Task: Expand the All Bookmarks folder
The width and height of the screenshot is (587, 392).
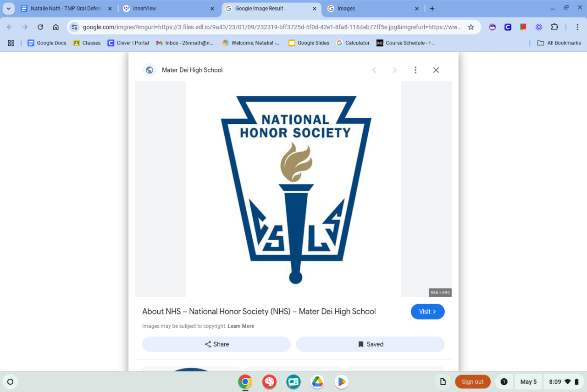Action: pyautogui.click(x=559, y=43)
